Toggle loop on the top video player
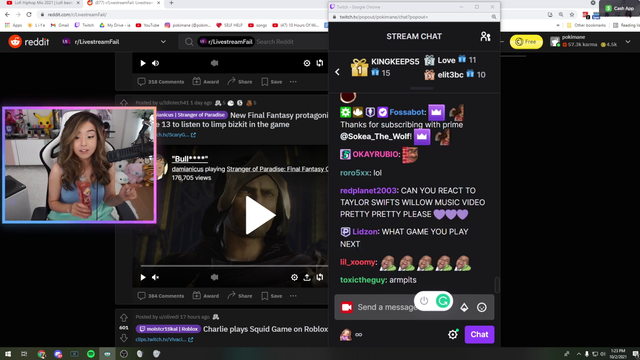Viewport: 640px width, 360px height. coord(320,63)
